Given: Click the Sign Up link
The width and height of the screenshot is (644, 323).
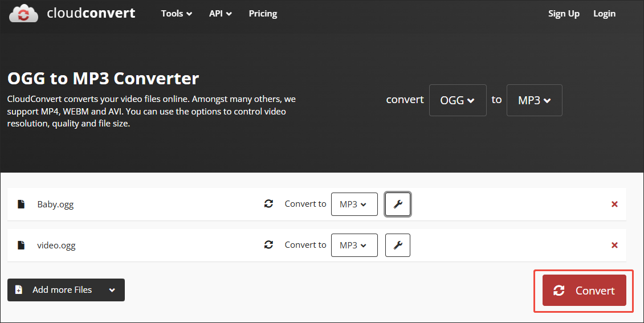Looking at the screenshot, I should click(x=564, y=14).
